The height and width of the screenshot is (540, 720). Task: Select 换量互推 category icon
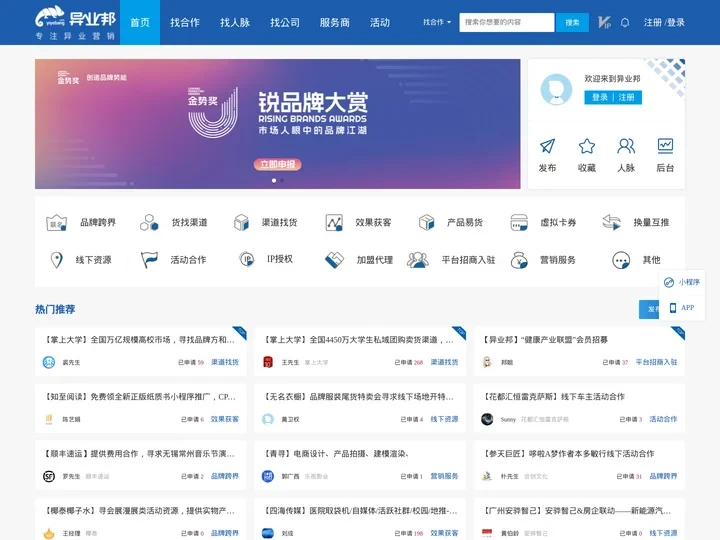(612, 222)
